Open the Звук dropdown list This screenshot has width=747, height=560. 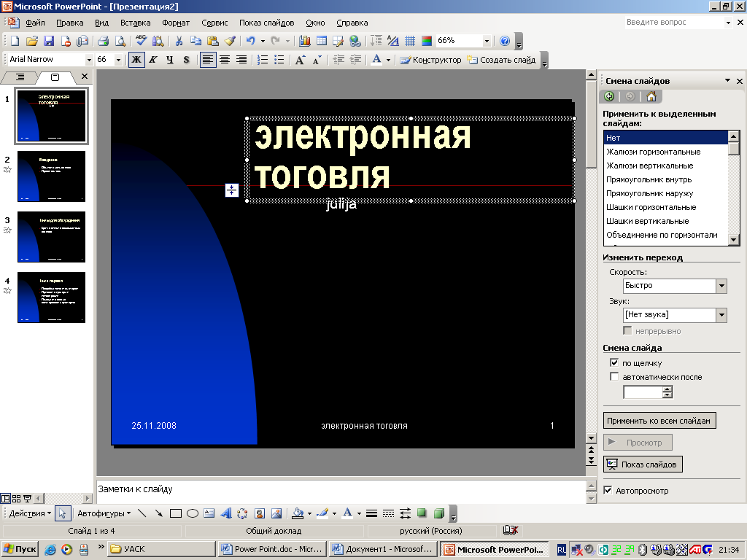coord(721,315)
